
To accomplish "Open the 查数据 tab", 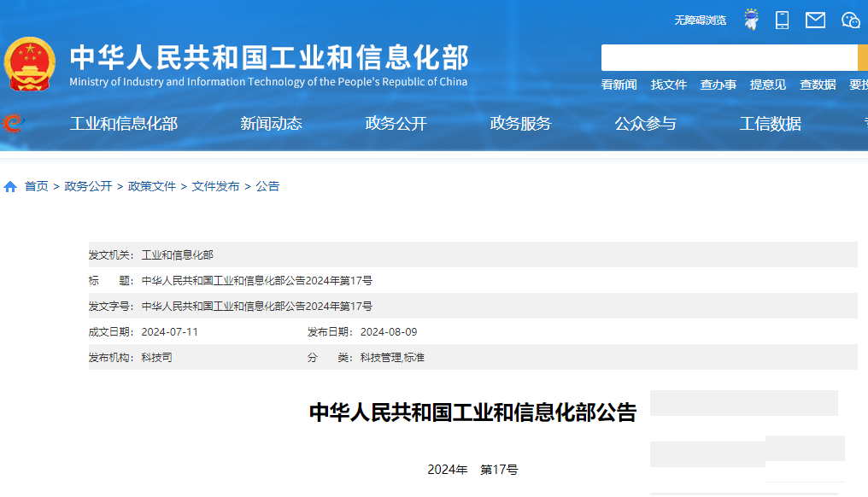I will (x=817, y=84).
